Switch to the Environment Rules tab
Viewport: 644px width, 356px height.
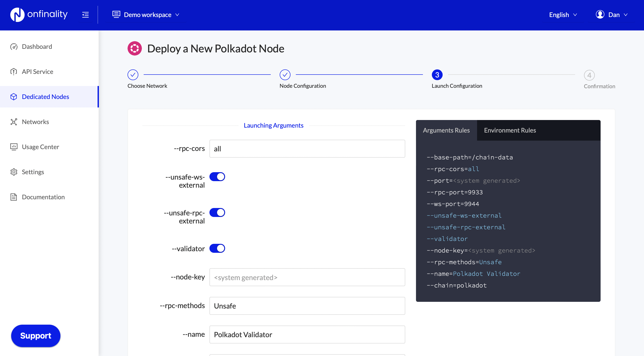pos(510,130)
